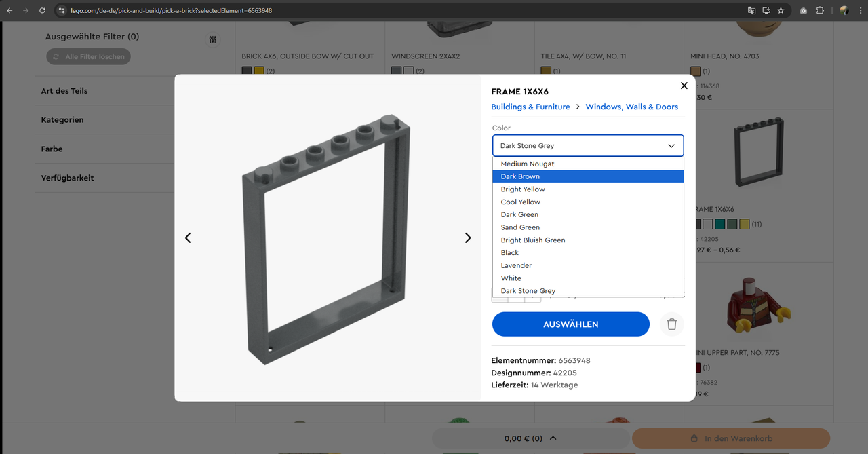Click the trash can delete icon
Image resolution: width=868 pixels, height=454 pixels.
coord(671,324)
